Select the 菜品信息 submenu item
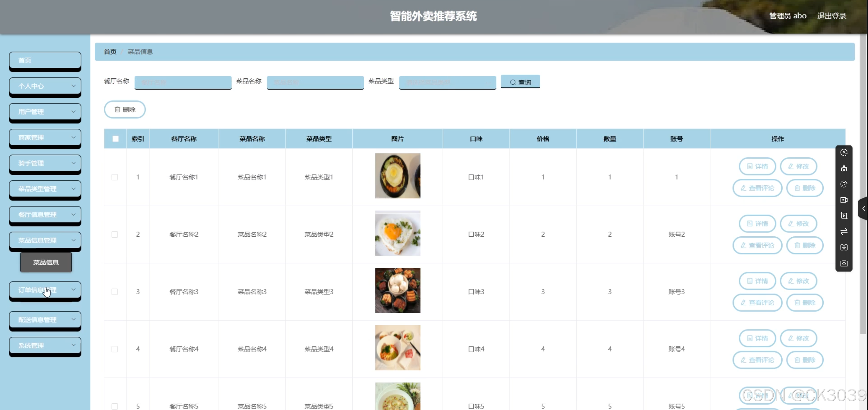This screenshot has width=868, height=410. pyautogui.click(x=46, y=262)
